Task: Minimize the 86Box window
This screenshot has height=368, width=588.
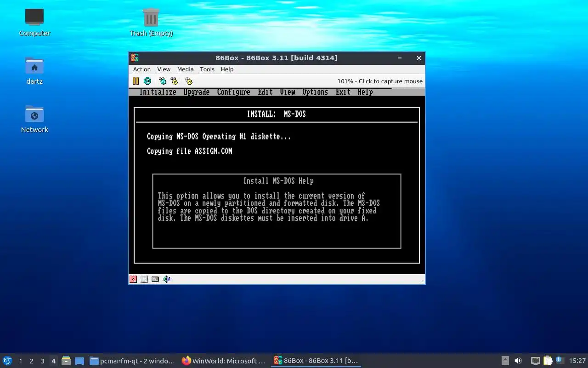Action: (400, 58)
